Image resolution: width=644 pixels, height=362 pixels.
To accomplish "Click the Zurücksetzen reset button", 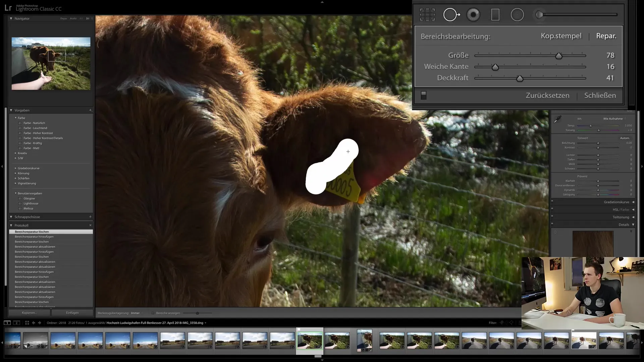I will pyautogui.click(x=547, y=96).
